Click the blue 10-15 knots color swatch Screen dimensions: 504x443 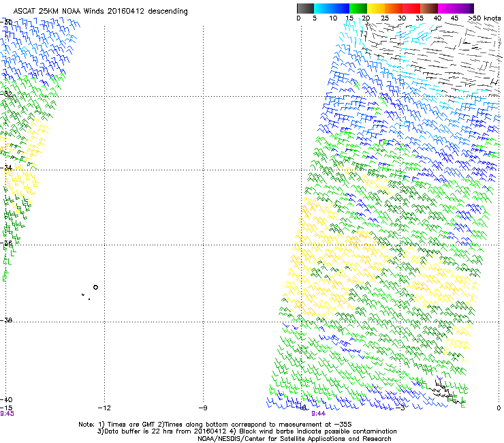(340, 8)
